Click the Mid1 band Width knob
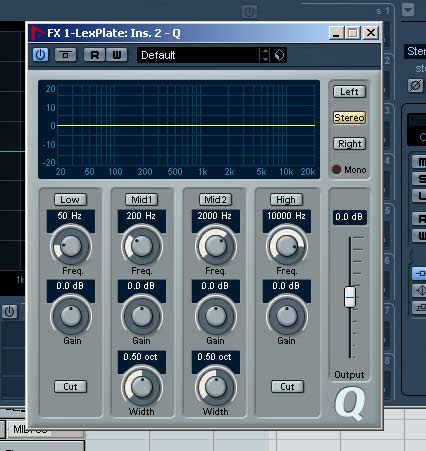Image resolution: width=426 pixels, height=451 pixels. click(x=142, y=387)
